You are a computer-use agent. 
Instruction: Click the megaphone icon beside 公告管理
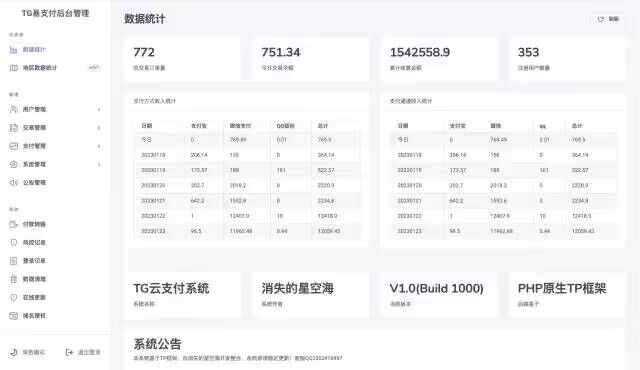(x=13, y=183)
